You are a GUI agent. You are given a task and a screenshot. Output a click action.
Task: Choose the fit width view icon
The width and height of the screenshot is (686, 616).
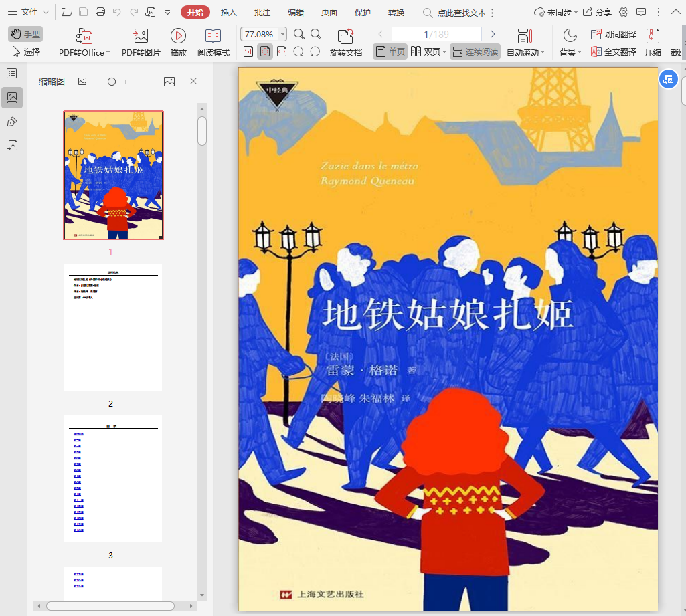tap(282, 52)
